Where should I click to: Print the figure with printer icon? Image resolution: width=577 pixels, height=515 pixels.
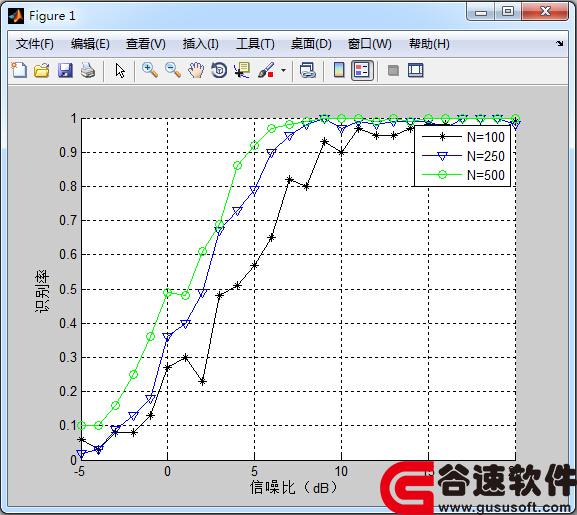pyautogui.click(x=88, y=70)
